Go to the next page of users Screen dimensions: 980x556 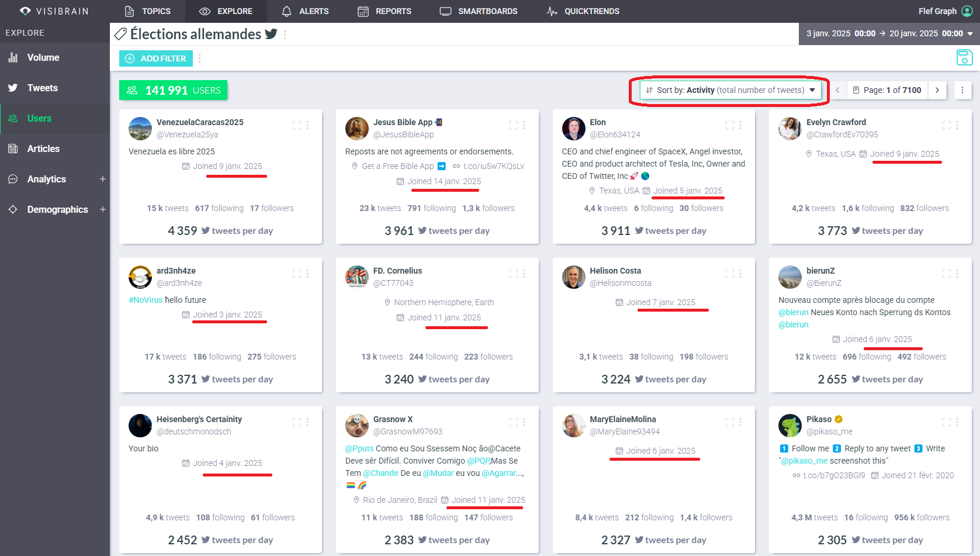pyautogui.click(x=937, y=90)
